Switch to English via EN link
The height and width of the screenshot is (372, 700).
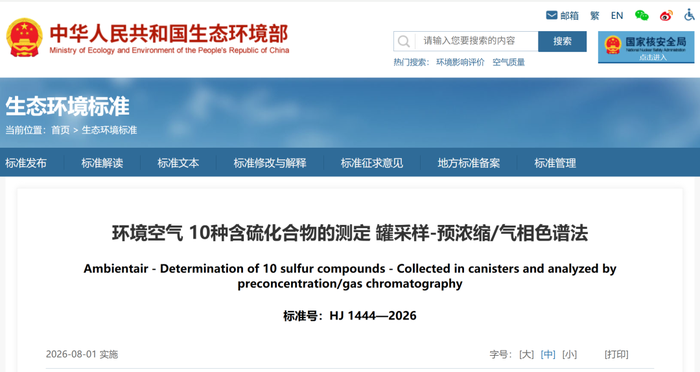[x=617, y=16]
